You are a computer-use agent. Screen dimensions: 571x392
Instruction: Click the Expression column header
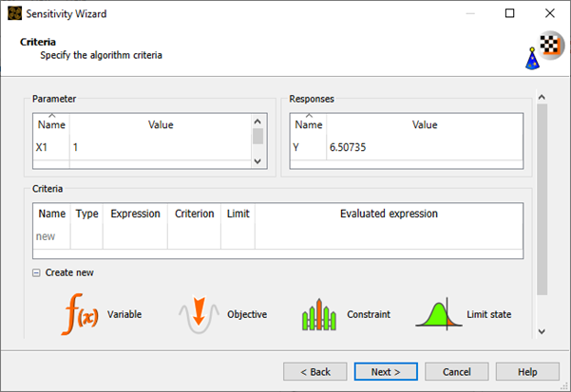pos(135,214)
